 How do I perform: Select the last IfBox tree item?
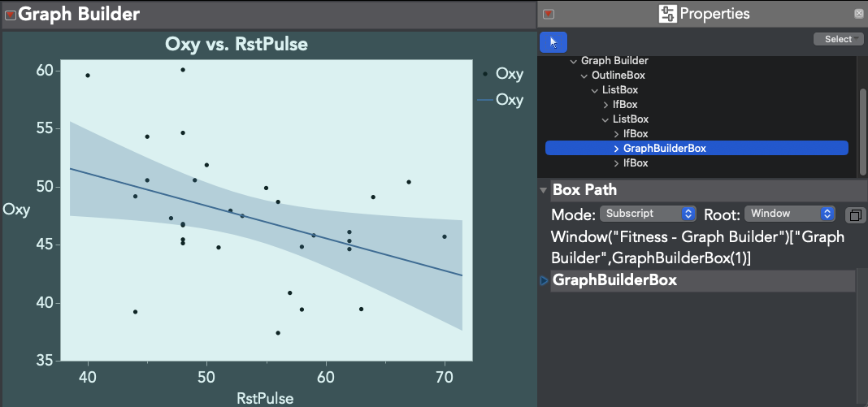click(x=635, y=163)
